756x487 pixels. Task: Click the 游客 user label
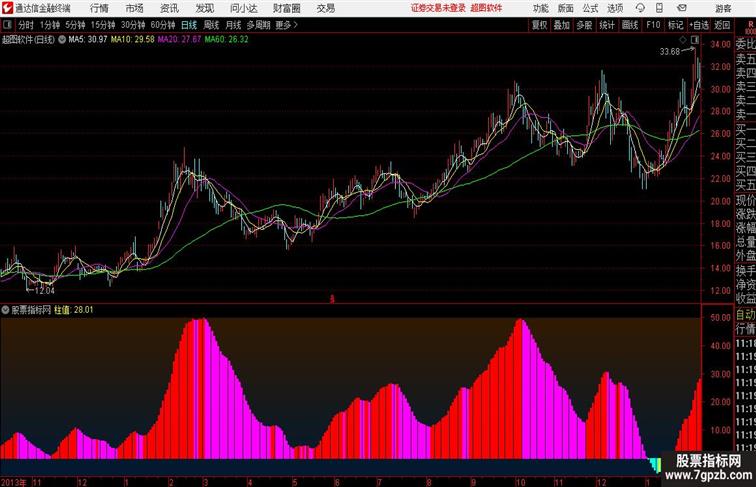pyautogui.click(x=723, y=8)
